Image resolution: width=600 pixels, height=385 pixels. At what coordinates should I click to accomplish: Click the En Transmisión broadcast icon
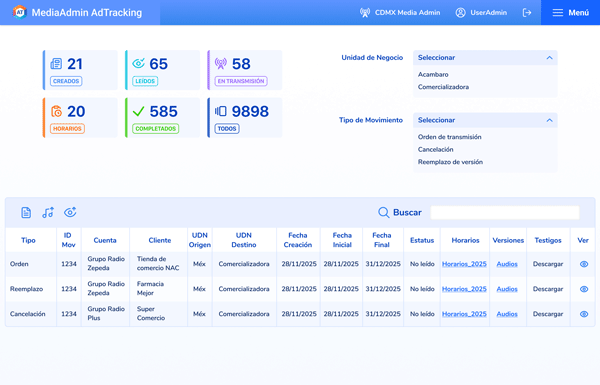(x=221, y=64)
